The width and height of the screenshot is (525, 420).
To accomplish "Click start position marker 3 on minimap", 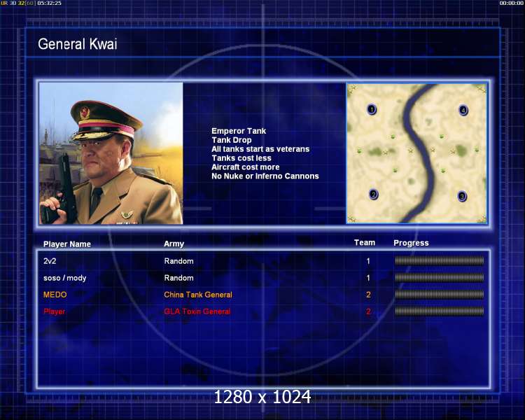I will click(462, 196).
